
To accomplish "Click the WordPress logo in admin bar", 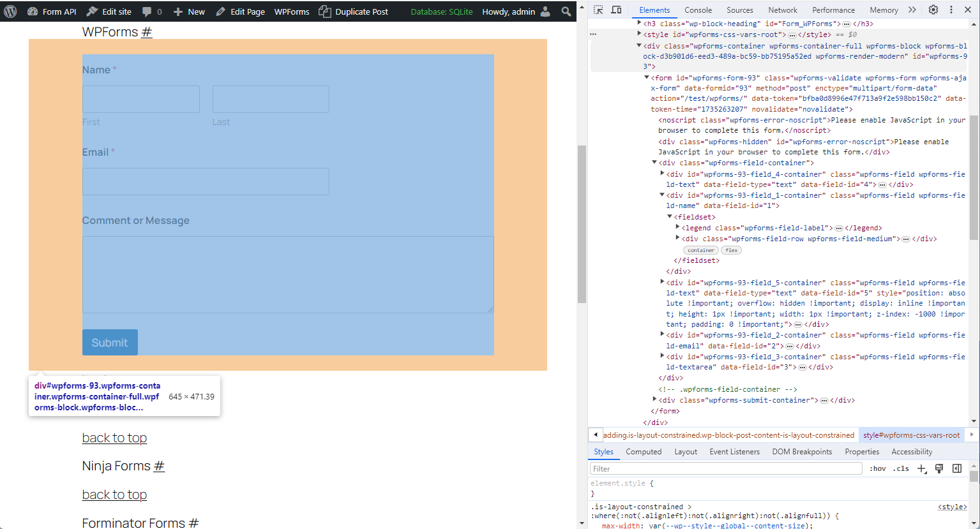I will (10, 11).
